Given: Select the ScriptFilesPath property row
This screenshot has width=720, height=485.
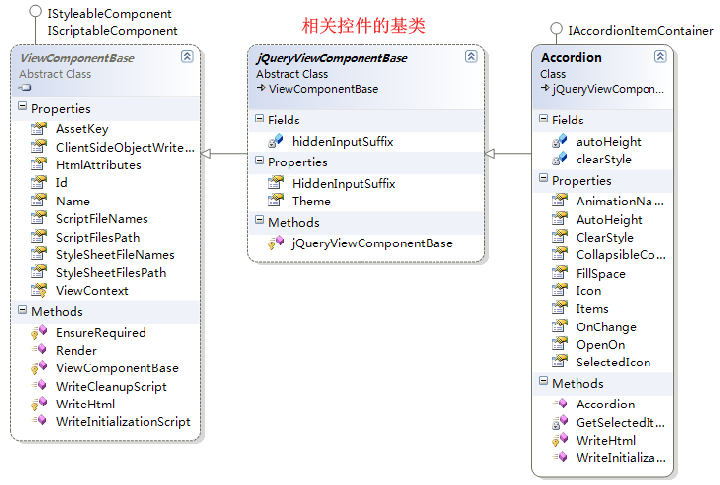Looking at the screenshot, I should tap(106, 237).
